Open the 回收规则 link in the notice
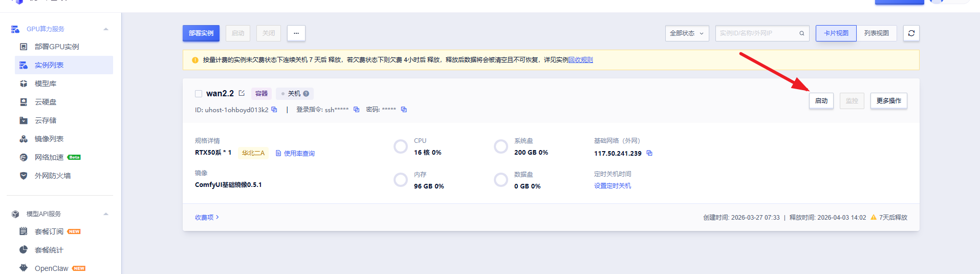Viewport: 980px width, 274px height. tap(580, 60)
